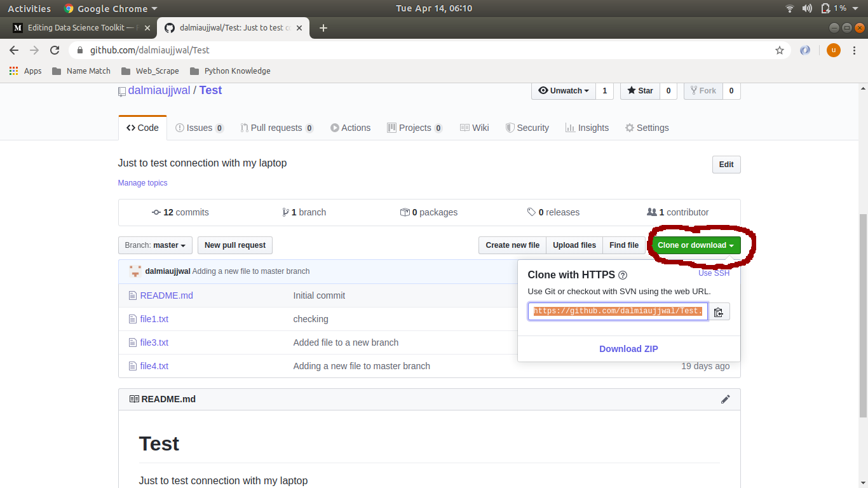View the 0 releases link
Screen dimensions: 868x488
[553, 212]
